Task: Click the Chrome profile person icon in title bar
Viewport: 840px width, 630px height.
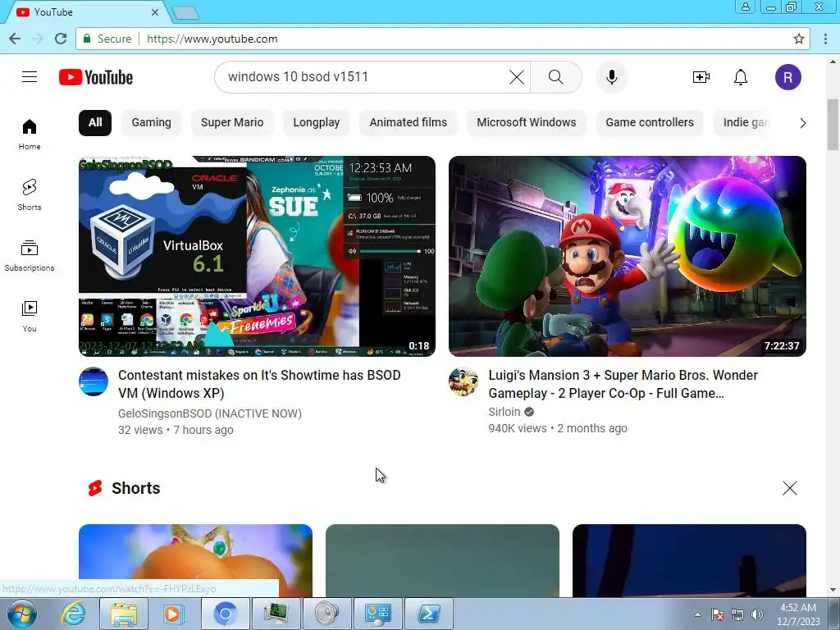Action: 745,7
